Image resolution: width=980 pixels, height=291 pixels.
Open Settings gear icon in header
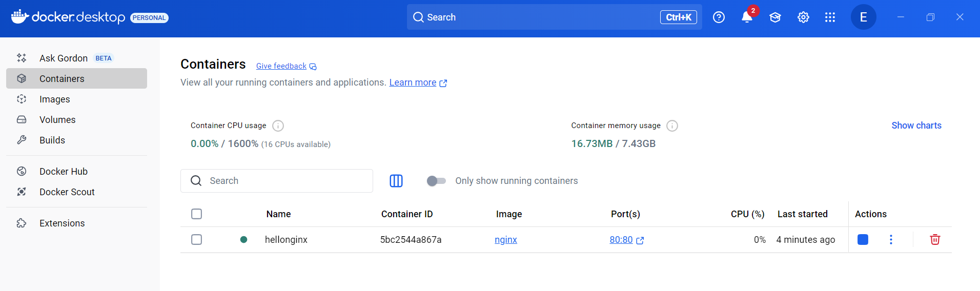coord(803,17)
